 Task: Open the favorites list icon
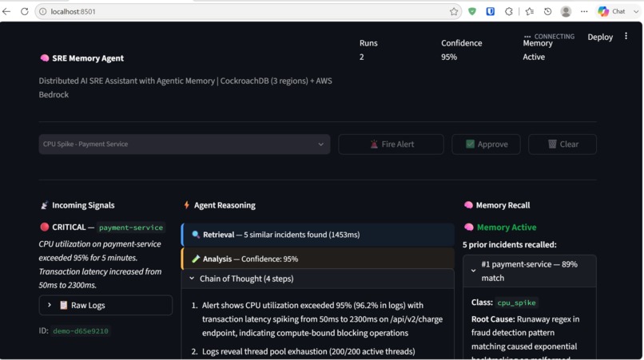tap(530, 11)
